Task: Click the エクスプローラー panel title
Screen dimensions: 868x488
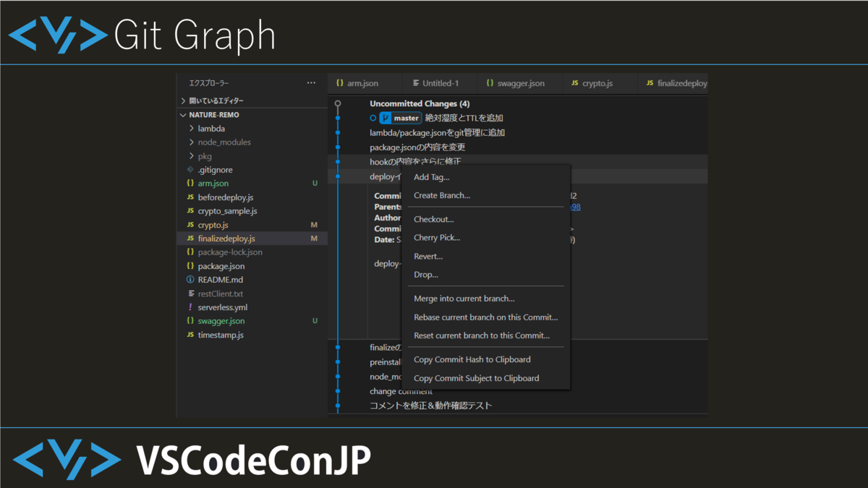Action: click(208, 83)
